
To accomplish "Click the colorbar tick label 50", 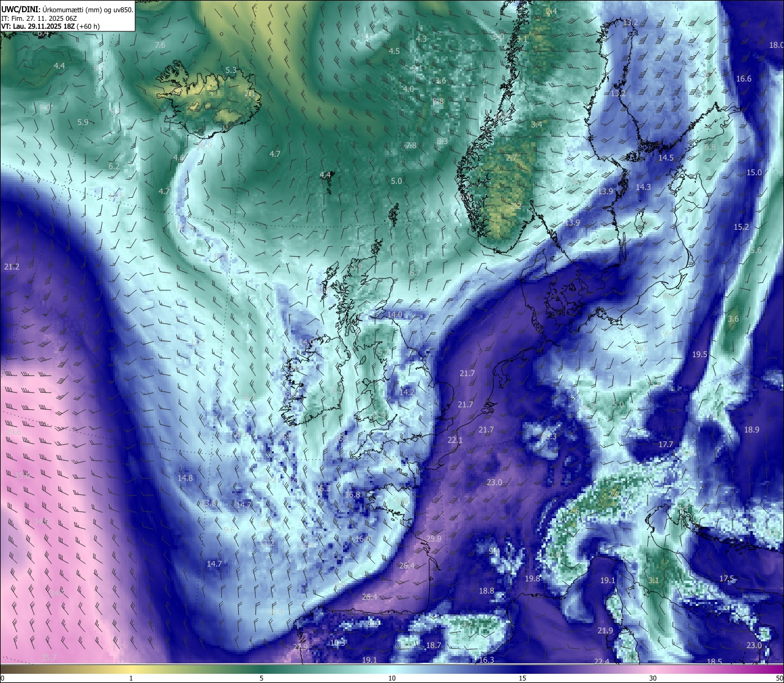I will coord(779,678).
